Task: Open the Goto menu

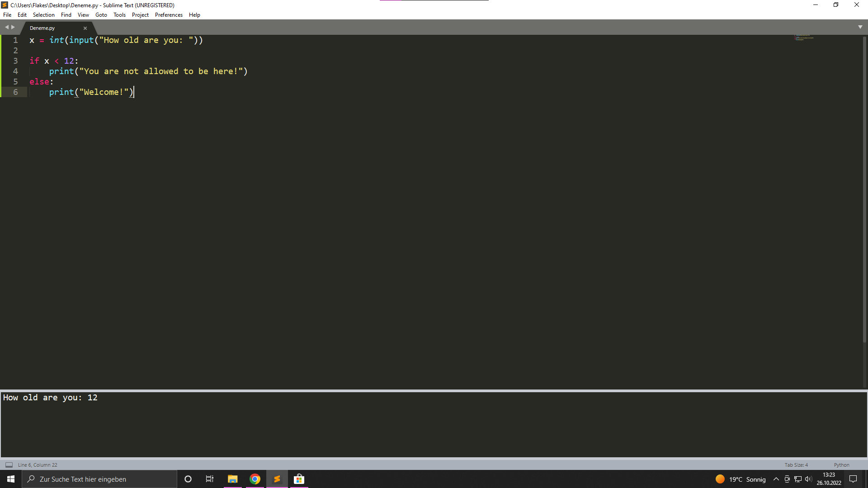Action: coord(101,15)
